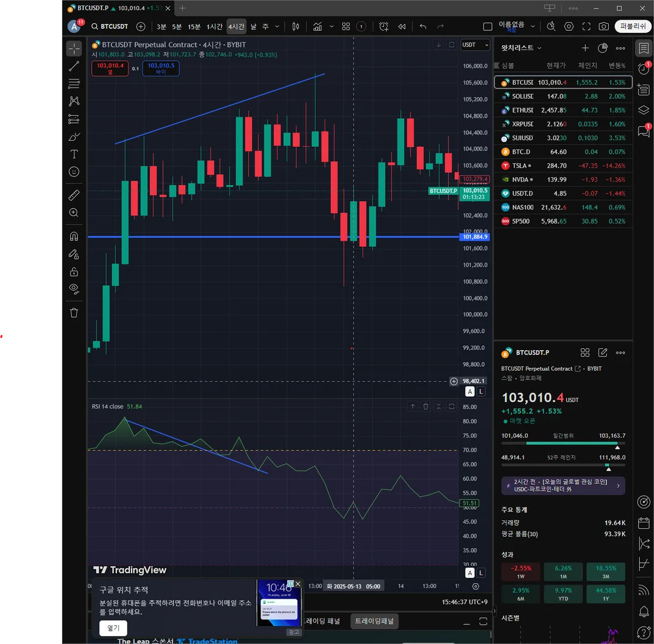The image size is (654, 644).
Task: Select the 날 daily timeframe
Action: 253,27
